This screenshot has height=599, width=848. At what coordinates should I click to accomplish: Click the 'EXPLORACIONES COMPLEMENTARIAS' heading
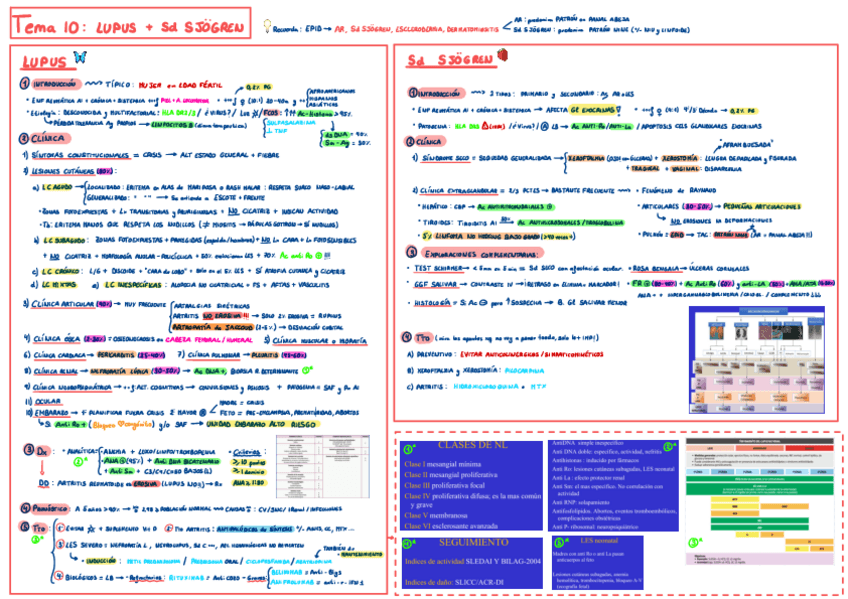point(481,254)
